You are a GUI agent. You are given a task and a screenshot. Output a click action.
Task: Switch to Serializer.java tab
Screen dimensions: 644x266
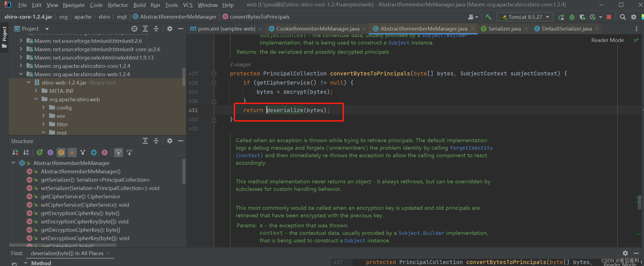click(x=504, y=29)
